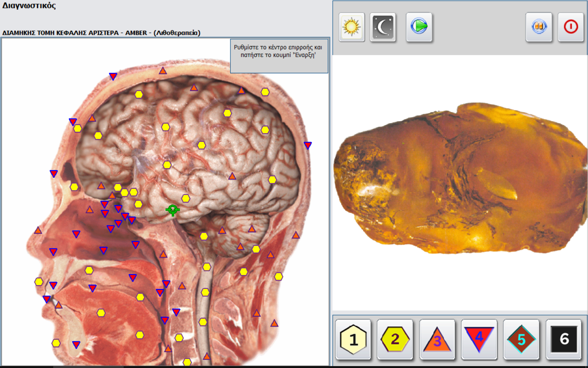
Task: Start with the green play button
Action: (x=419, y=27)
